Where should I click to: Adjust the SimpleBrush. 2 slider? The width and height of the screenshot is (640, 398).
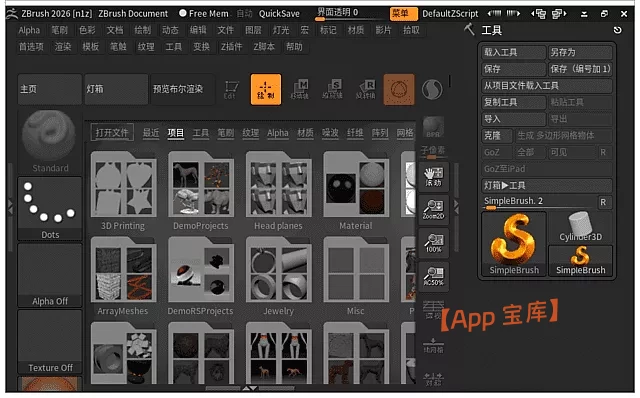coord(539,202)
